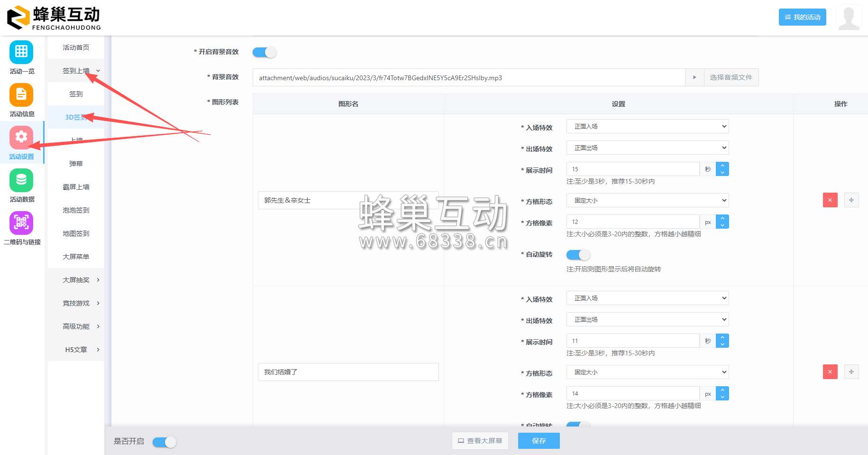Click the 我的活动 button
Image resolution: width=868 pixels, height=455 pixels.
point(802,17)
